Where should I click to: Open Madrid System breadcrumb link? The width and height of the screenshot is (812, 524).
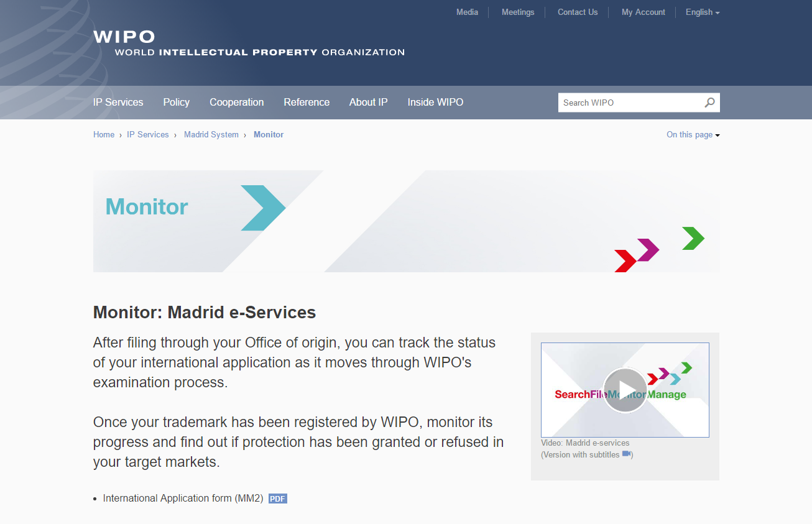coord(211,135)
